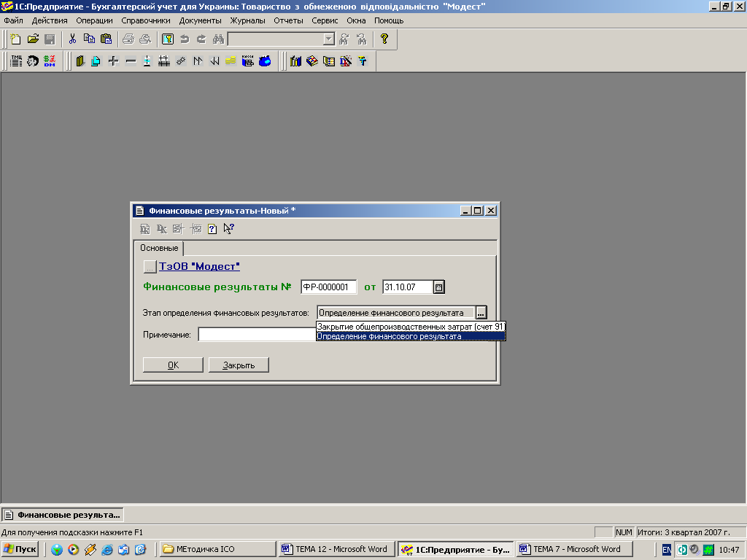The height and width of the screenshot is (560, 747).
Task: Click the chart of accounts book icon
Action: 80,61
